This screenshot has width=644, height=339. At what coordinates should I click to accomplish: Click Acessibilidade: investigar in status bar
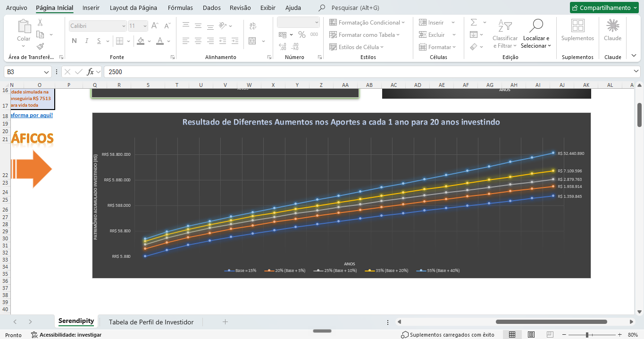[67, 335]
